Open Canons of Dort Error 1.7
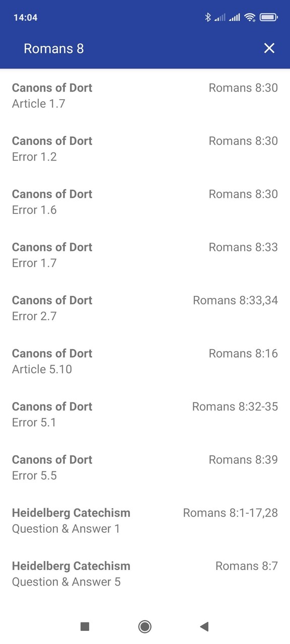Image resolution: width=290 pixels, height=644 pixels. point(145,255)
